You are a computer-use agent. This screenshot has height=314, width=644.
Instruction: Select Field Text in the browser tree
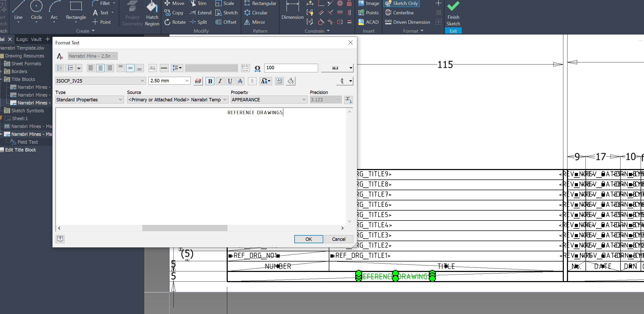pos(28,142)
